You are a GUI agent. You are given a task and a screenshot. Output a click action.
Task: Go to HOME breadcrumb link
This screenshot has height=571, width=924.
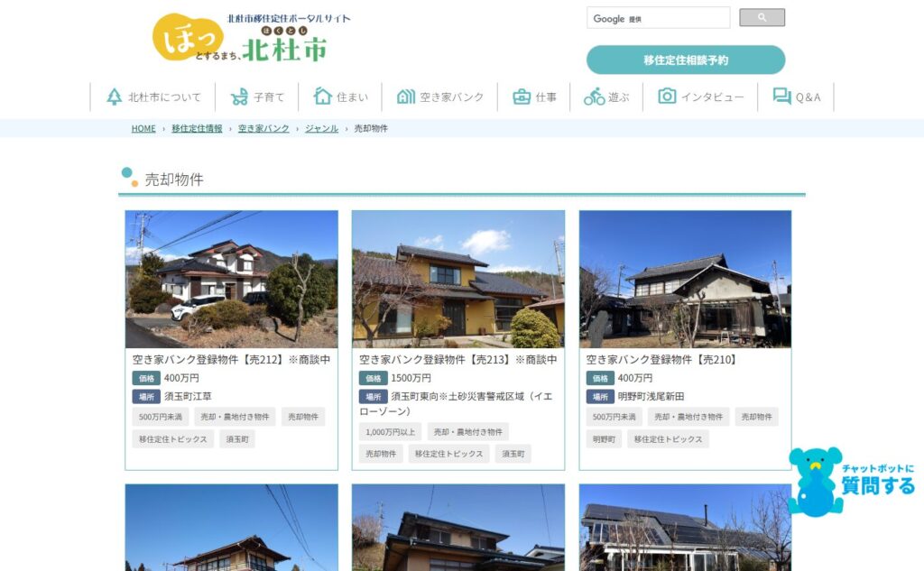point(143,128)
